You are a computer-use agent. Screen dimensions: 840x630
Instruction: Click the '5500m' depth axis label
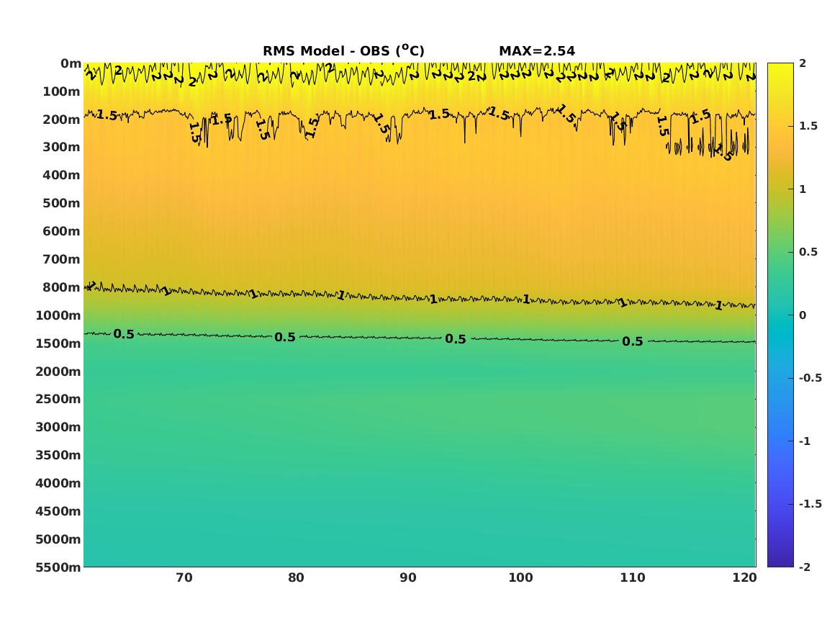pyautogui.click(x=58, y=567)
